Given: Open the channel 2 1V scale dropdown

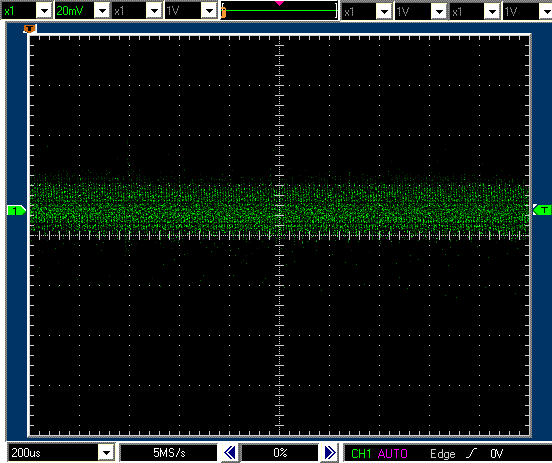Looking at the screenshot, I should [209, 11].
